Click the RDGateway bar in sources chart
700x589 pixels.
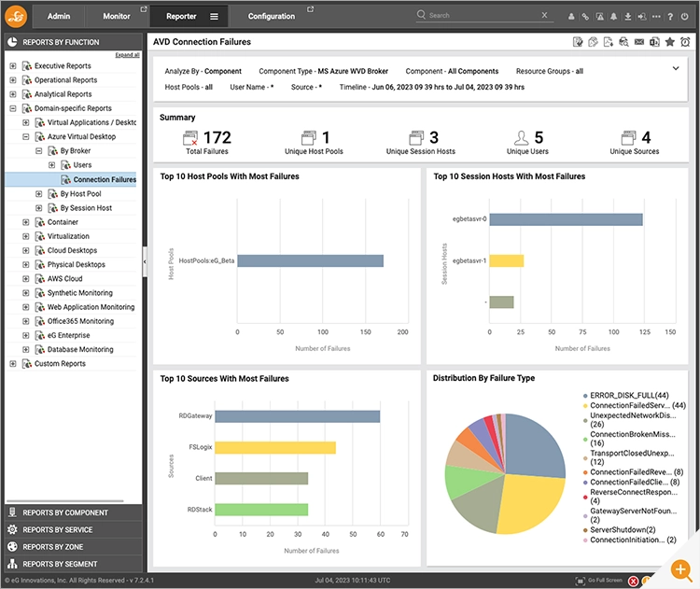pyautogui.click(x=298, y=416)
